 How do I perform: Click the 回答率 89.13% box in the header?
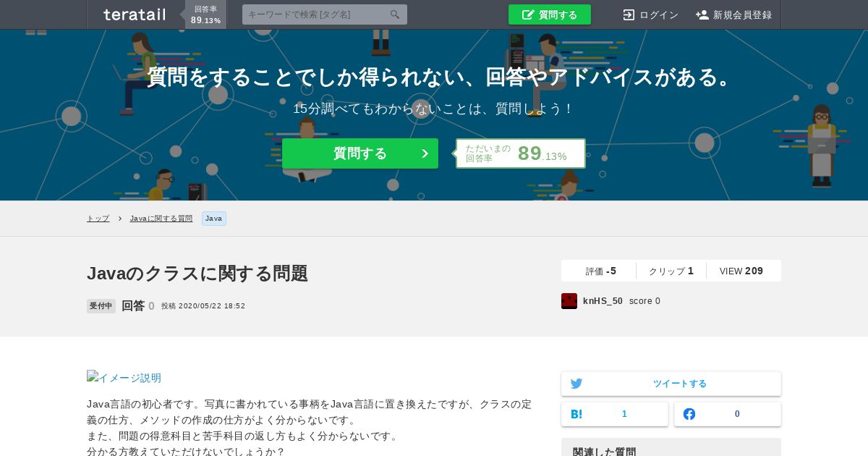(x=206, y=14)
